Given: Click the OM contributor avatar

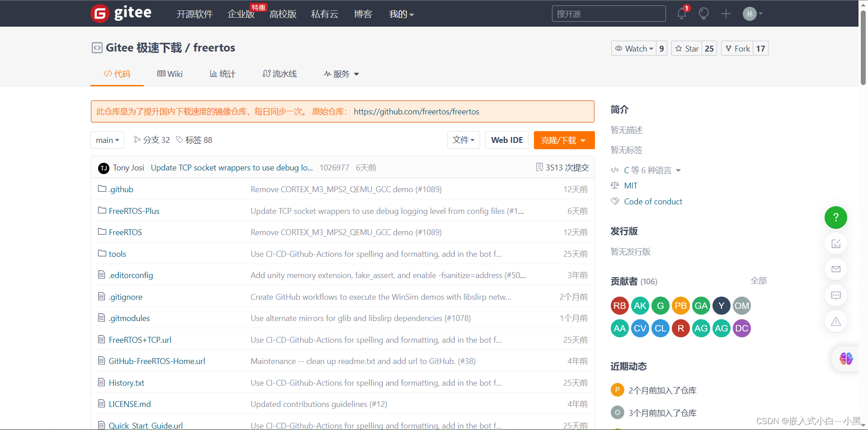Looking at the screenshot, I should pyautogui.click(x=741, y=306).
